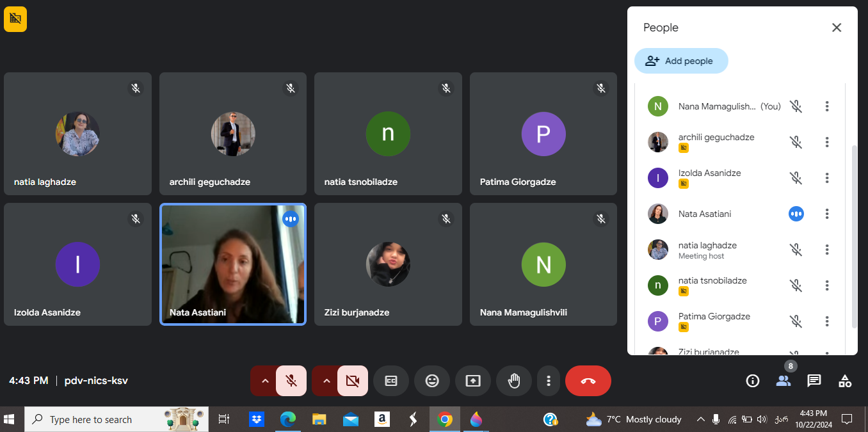Click the red leave call button
868x432 pixels.
(x=588, y=381)
